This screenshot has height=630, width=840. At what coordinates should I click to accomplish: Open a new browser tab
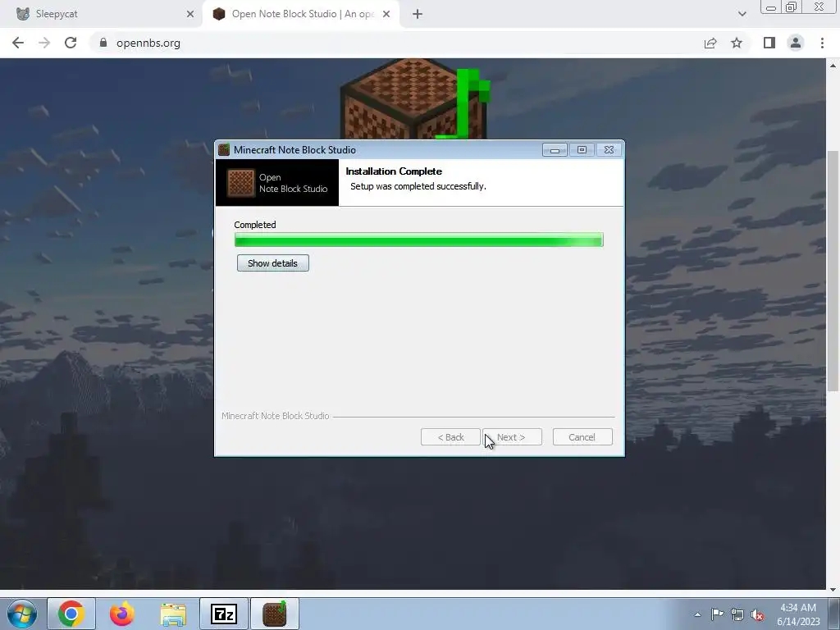(x=418, y=14)
